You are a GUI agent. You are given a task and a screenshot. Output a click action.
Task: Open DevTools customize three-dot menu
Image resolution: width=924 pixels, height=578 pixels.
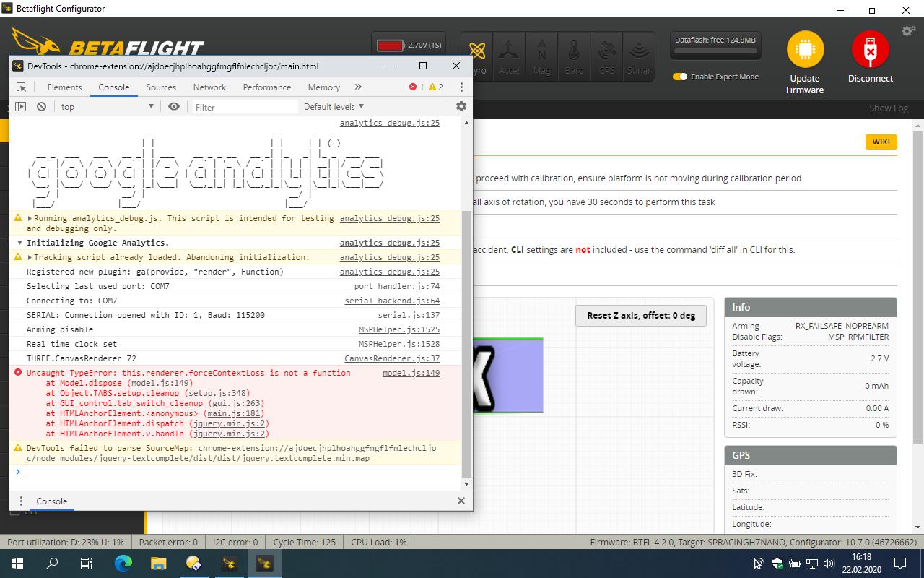point(461,87)
